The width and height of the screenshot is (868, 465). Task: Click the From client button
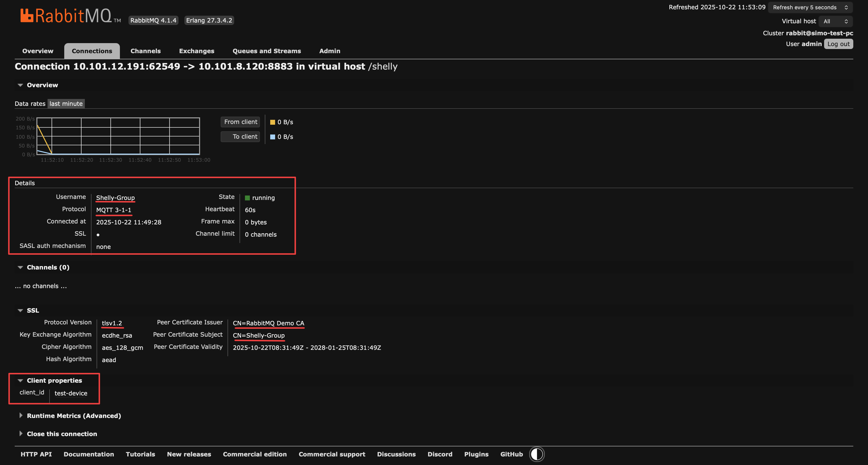tap(240, 122)
